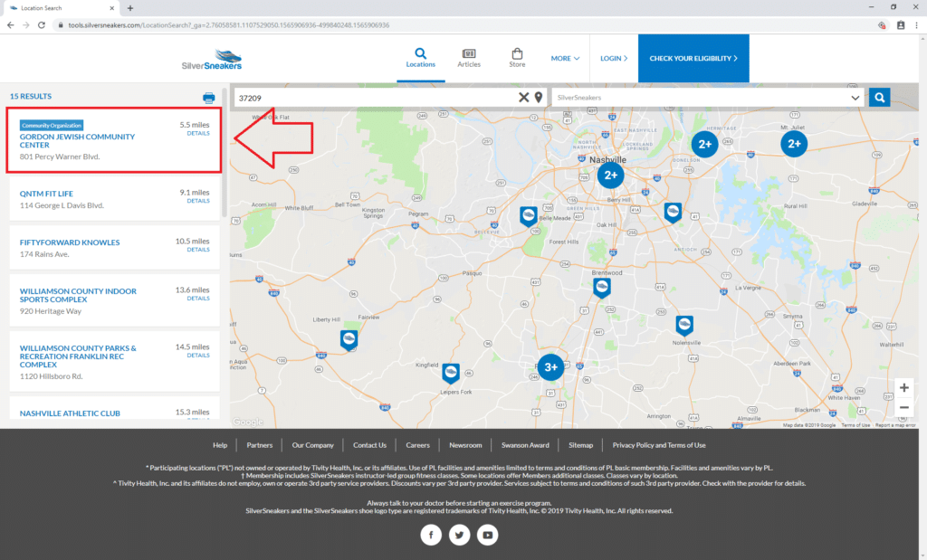Open the Locations search tab
The height and width of the screenshot is (560, 927).
click(420, 58)
